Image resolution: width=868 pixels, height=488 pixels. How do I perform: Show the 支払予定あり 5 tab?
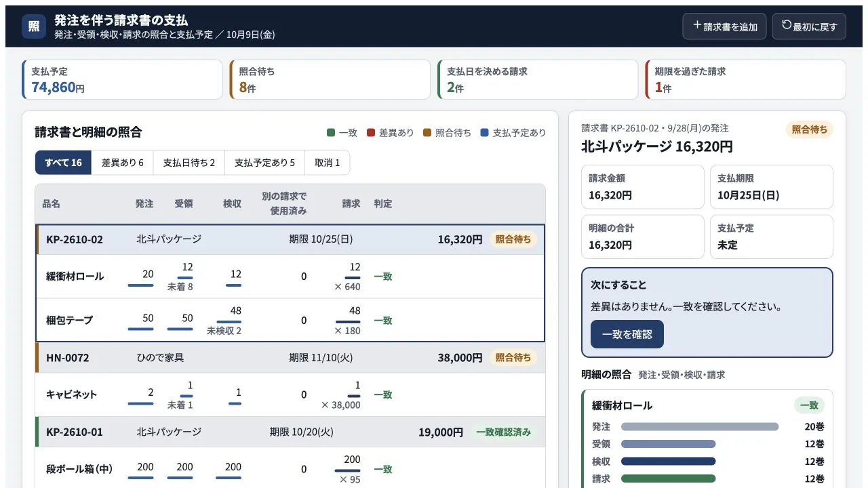click(265, 163)
